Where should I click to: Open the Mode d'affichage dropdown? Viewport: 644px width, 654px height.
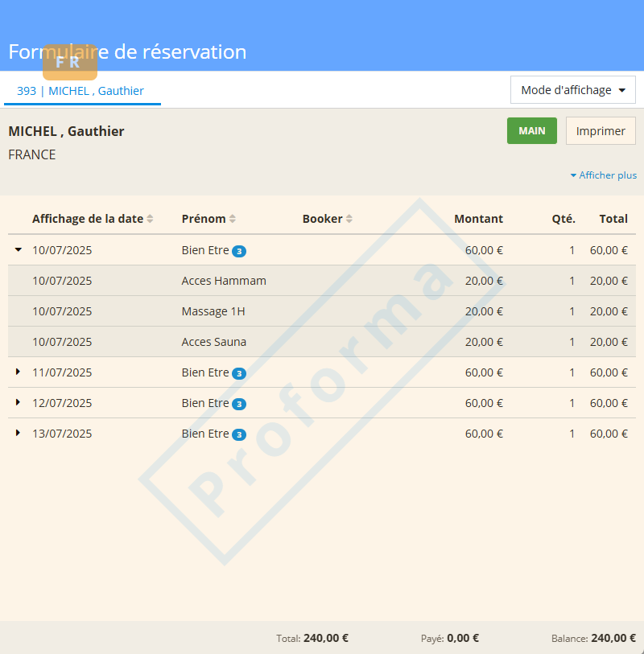pos(572,90)
